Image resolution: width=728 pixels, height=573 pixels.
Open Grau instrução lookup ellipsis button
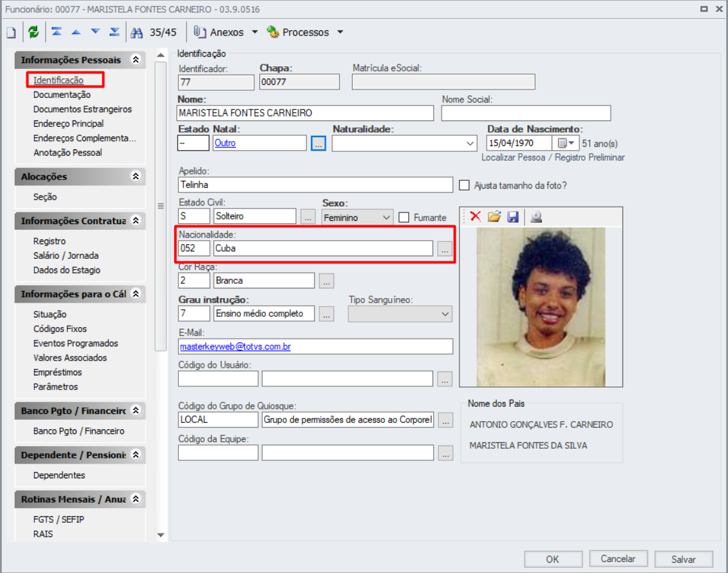tap(326, 314)
